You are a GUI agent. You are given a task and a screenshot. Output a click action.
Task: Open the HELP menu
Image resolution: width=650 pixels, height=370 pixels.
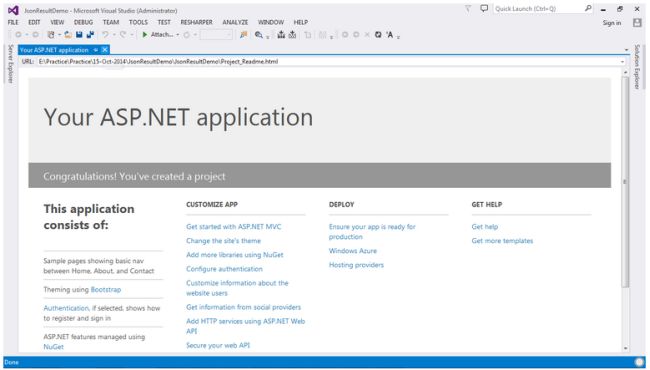[301, 22]
